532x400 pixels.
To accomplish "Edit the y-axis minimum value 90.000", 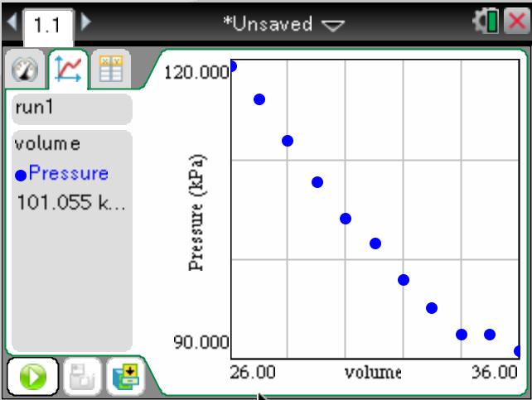I will tap(200, 342).
